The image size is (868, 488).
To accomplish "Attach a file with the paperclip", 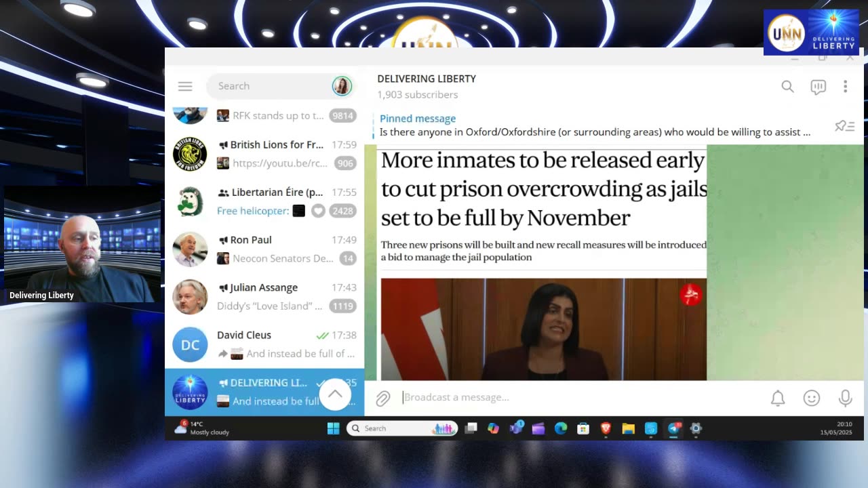I will click(383, 399).
